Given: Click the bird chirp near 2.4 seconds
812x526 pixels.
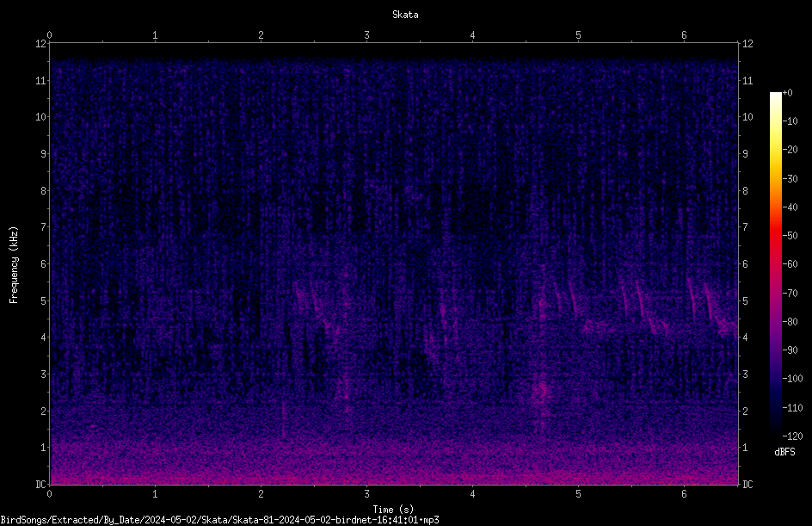Looking at the screenshot, I should coord(300,296).
